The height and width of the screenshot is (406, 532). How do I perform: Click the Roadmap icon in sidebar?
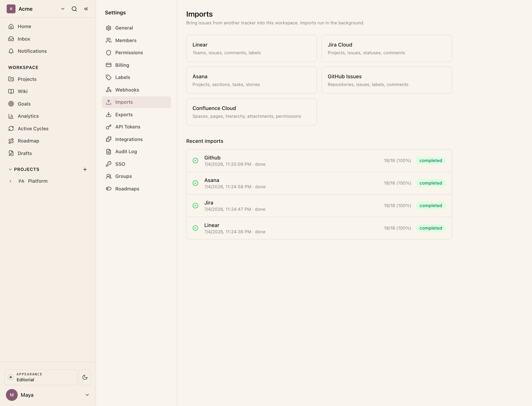click(11, 141)
